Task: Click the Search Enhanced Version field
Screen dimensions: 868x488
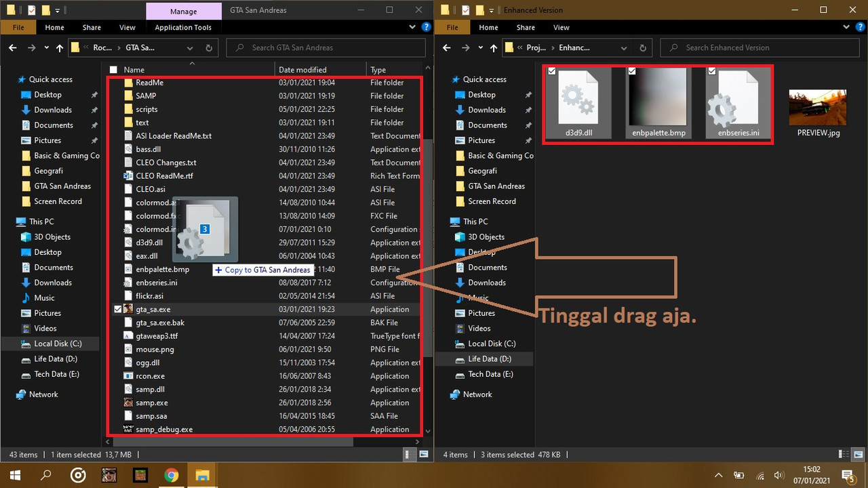Action: (x=761, y=48)
